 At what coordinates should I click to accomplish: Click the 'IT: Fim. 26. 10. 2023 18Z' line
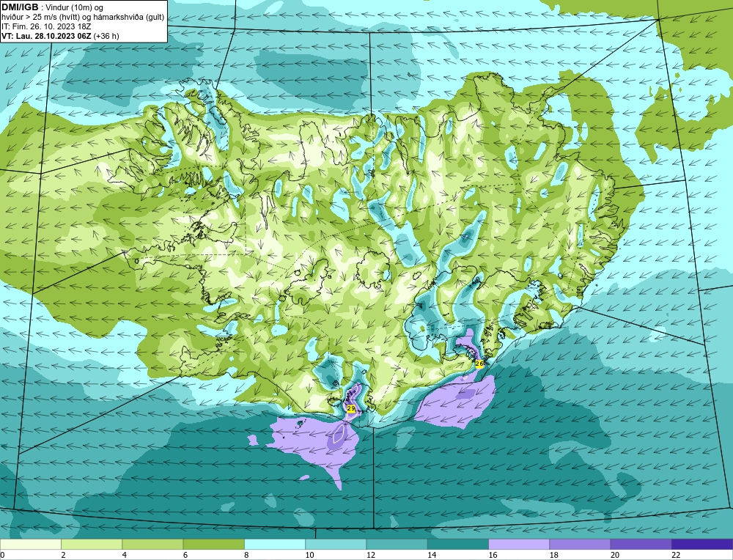pos(45,26)
